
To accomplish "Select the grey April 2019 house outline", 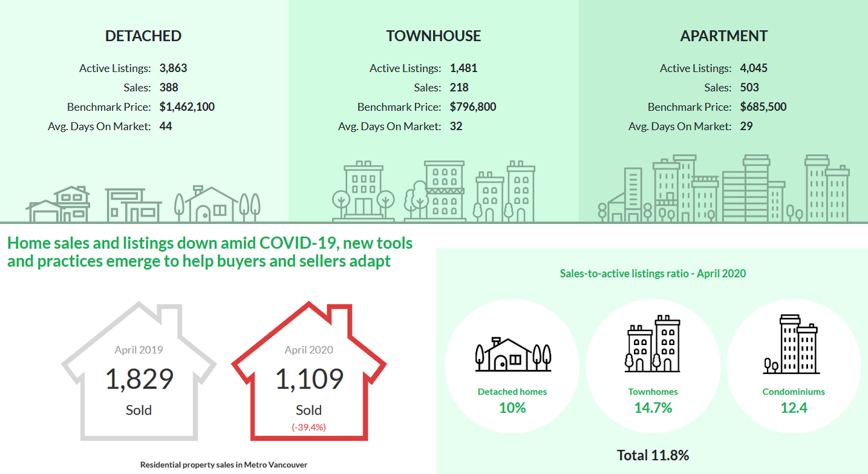I will [x=139, y=371].
